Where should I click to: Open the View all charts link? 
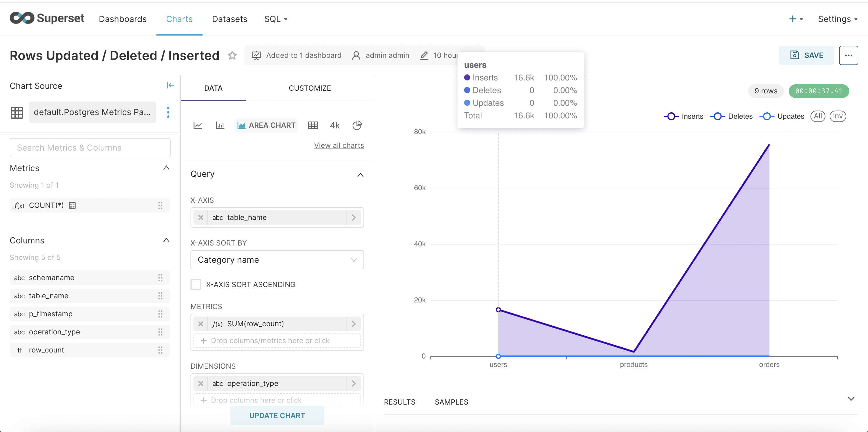[x=339, y=145]
